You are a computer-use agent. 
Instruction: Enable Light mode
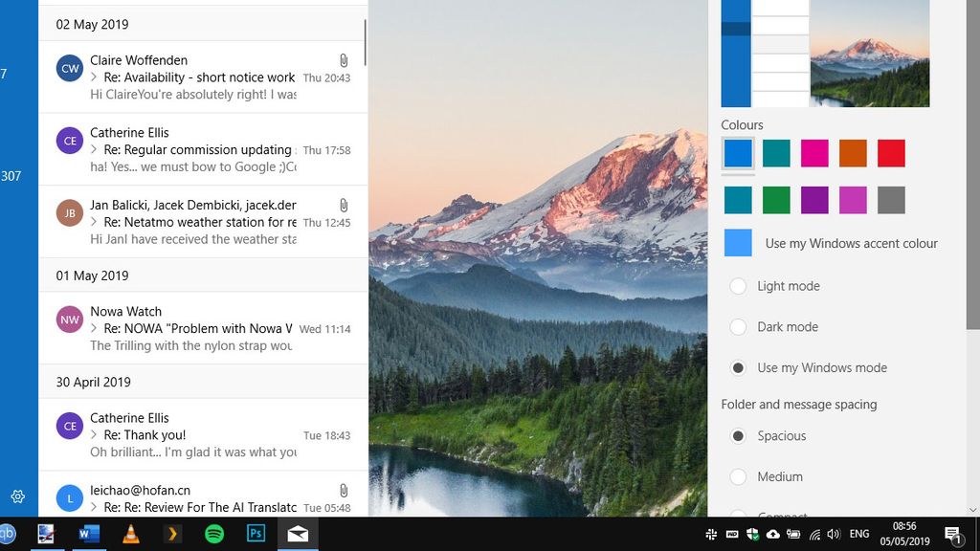point(738,286)
